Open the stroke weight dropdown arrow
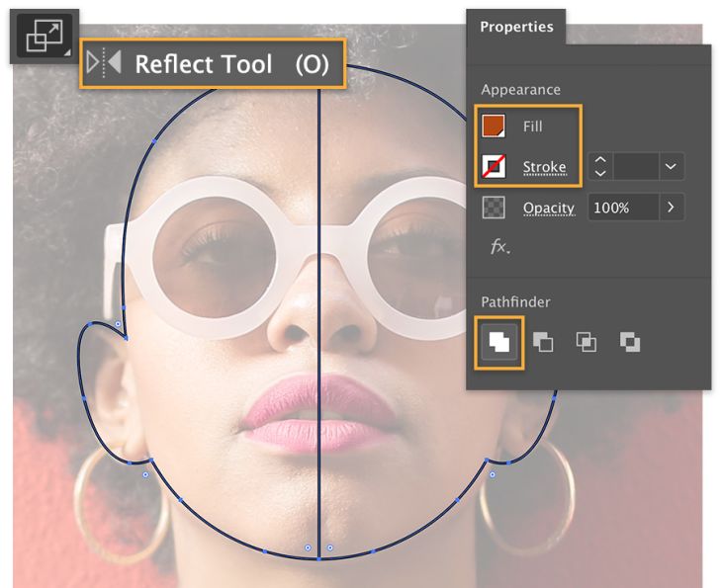722x588 pixels. [x=671, y=166]
